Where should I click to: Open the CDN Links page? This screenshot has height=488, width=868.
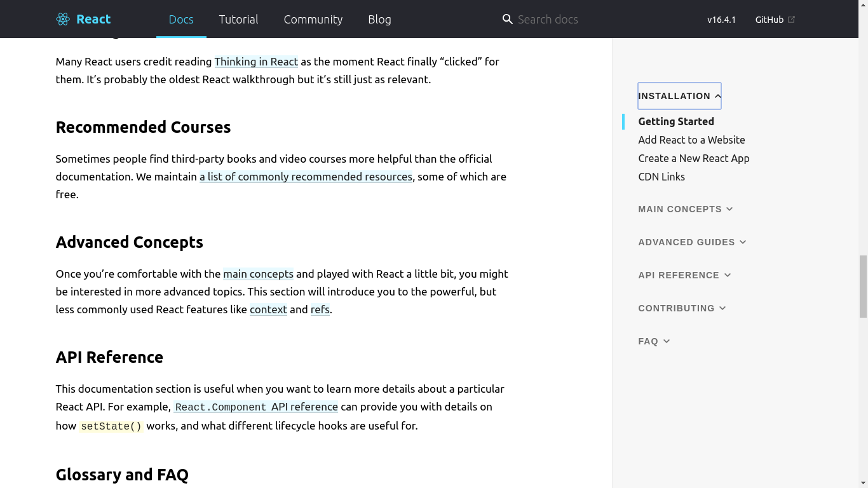(x=661, y=177)
